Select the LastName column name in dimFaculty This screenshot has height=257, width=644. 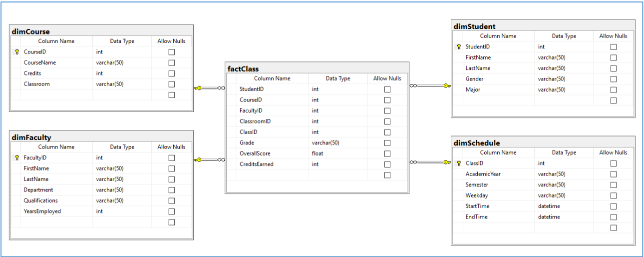[36, 179]
